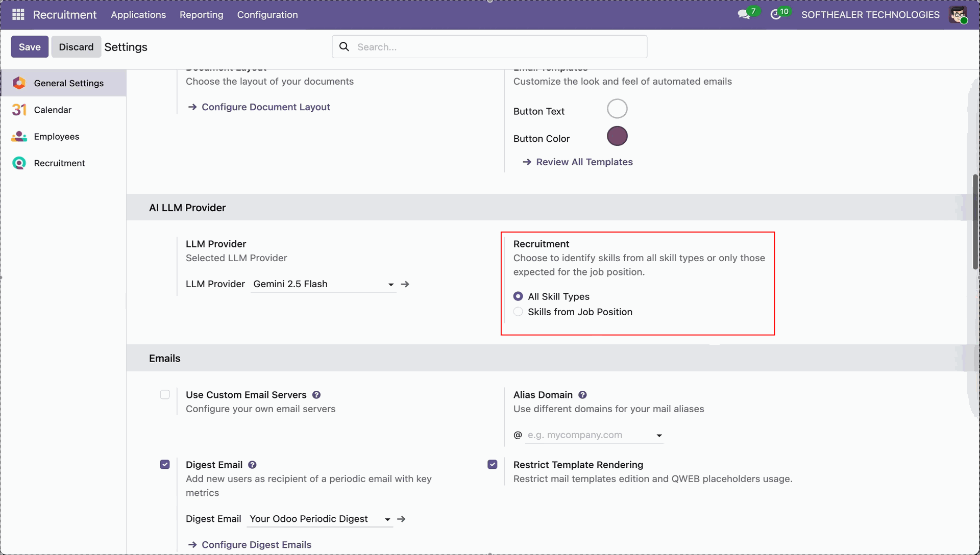Click the Save button
Screen dimensions: 980x555
tap(30, 47)
